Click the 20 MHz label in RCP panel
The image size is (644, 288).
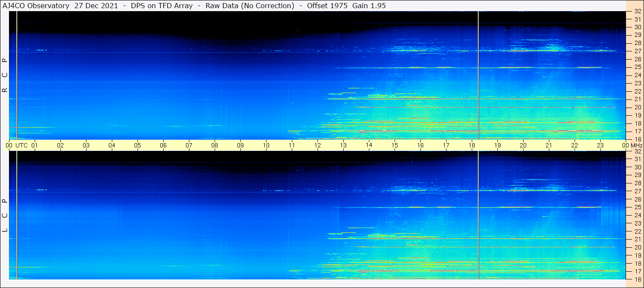point(638,107)
